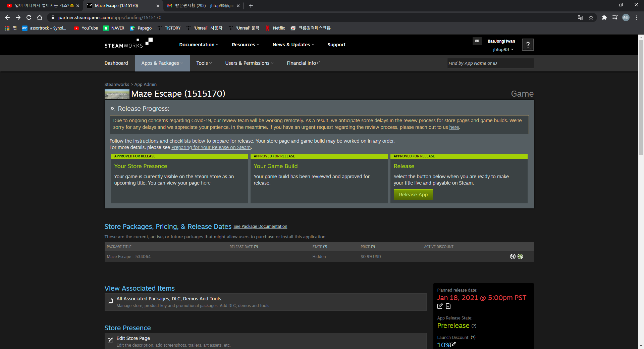The image size is (644, 349).
Task: Click the Chrome translate page icon
Action: [x=580, y=17]
